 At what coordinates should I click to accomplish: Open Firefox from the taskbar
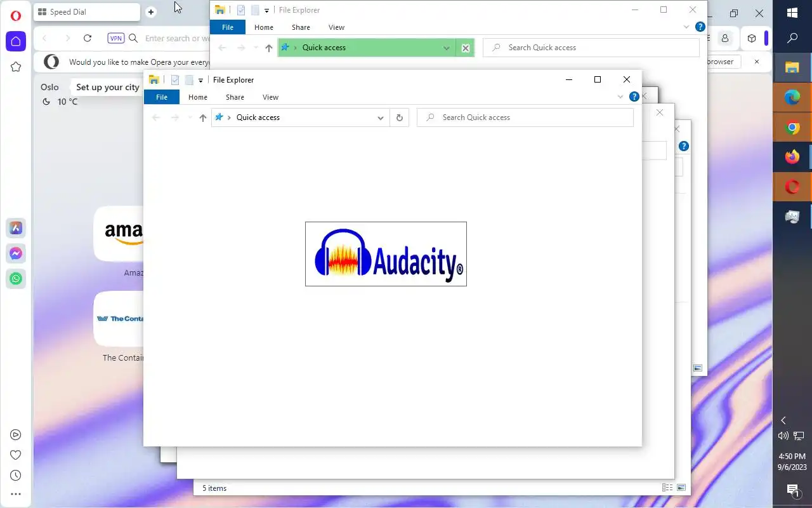coord(792,157)
